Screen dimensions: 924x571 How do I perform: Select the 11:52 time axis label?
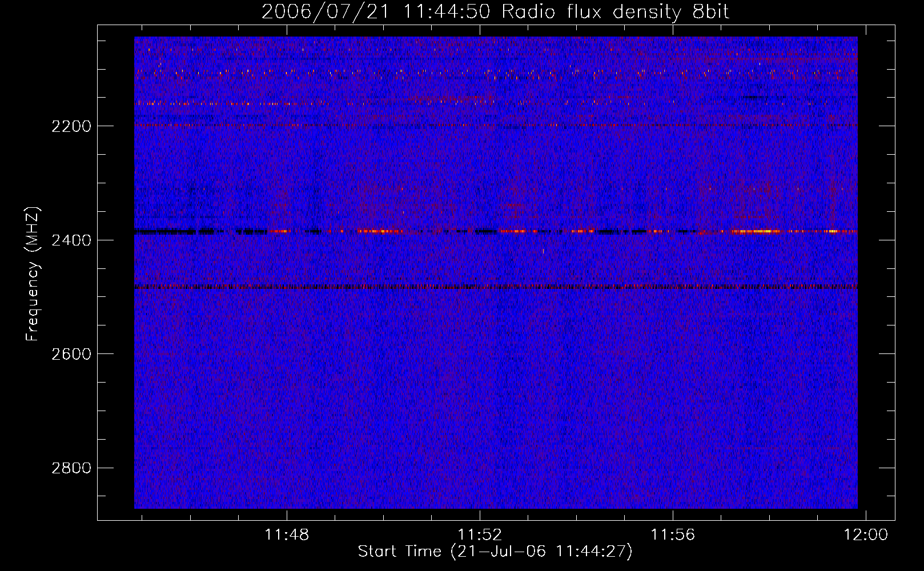tap(480, 535)
